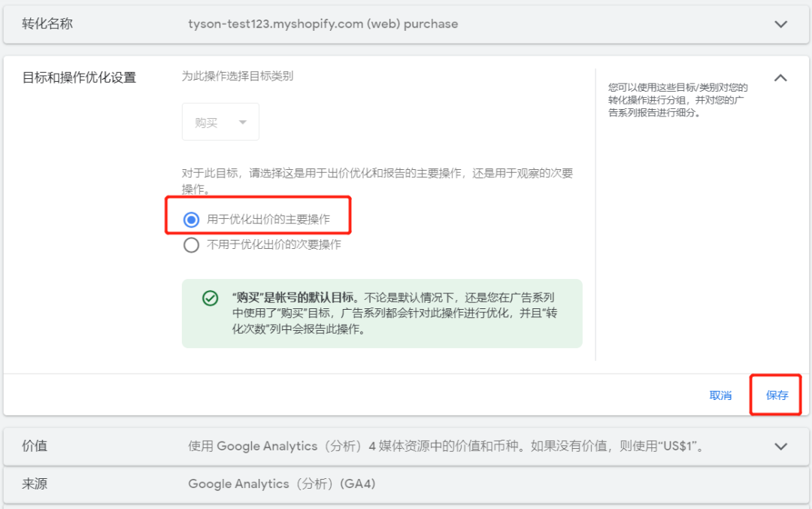
Task: Expand the 价值 row chevron
Action: pyautogui.click(x=781, y=447)
